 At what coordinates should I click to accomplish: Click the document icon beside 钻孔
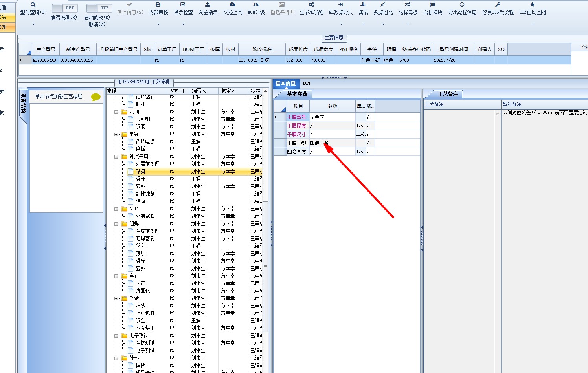click(131, 104)
